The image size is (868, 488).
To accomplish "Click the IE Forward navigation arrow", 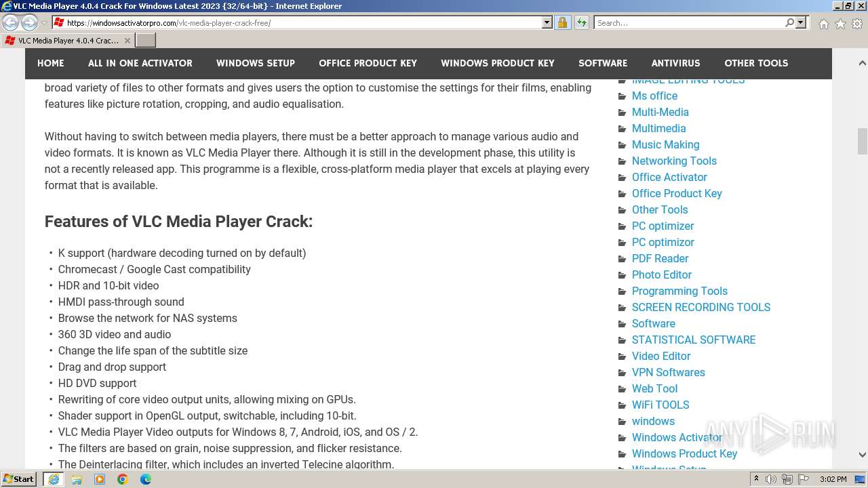I will (29, 23).
